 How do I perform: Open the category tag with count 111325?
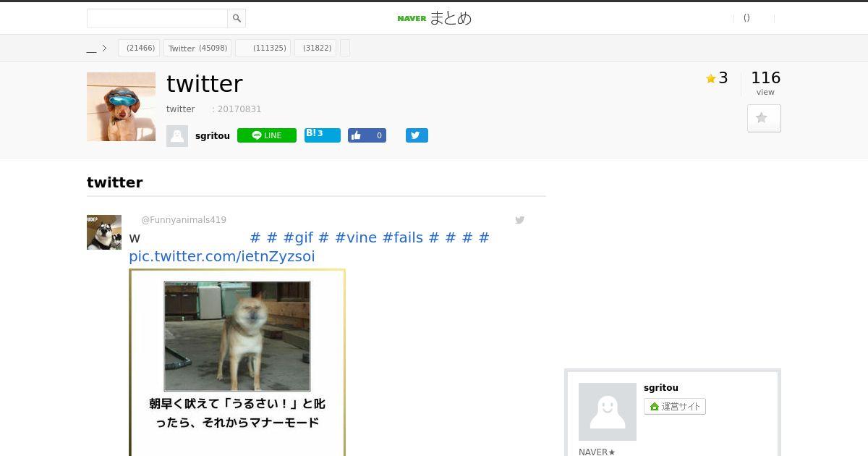pyautogui.click(x=263, y=48)
